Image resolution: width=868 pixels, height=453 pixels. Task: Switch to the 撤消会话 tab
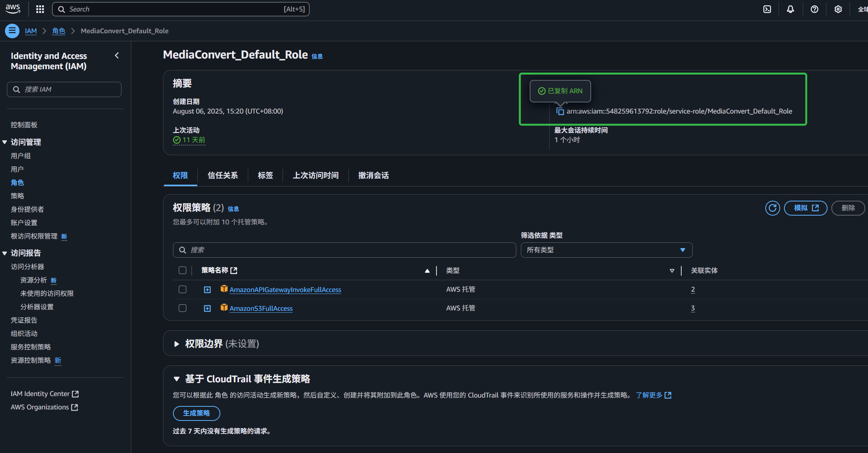point(373,175)
